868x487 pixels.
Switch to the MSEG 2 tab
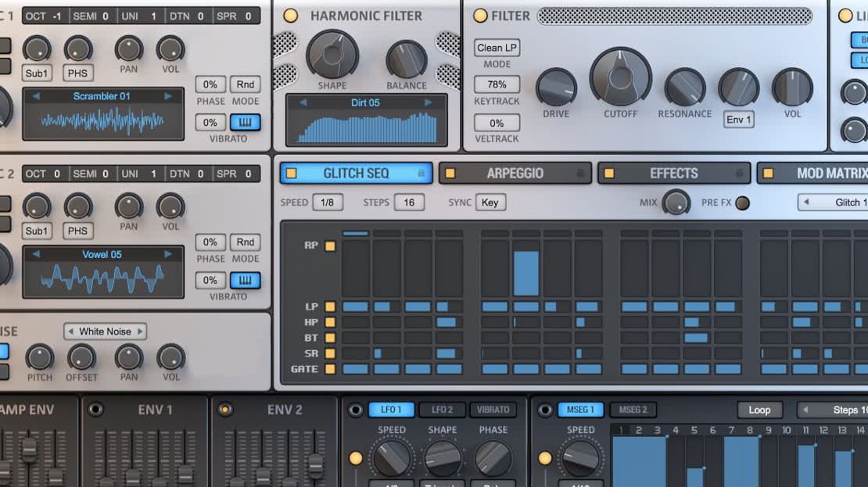tap(633, 410)
